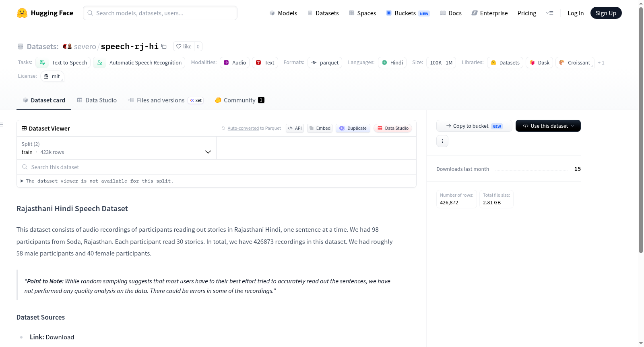Viewport: 644px width, 347px height.
Task: Click the severo username link
Action: 85,46
